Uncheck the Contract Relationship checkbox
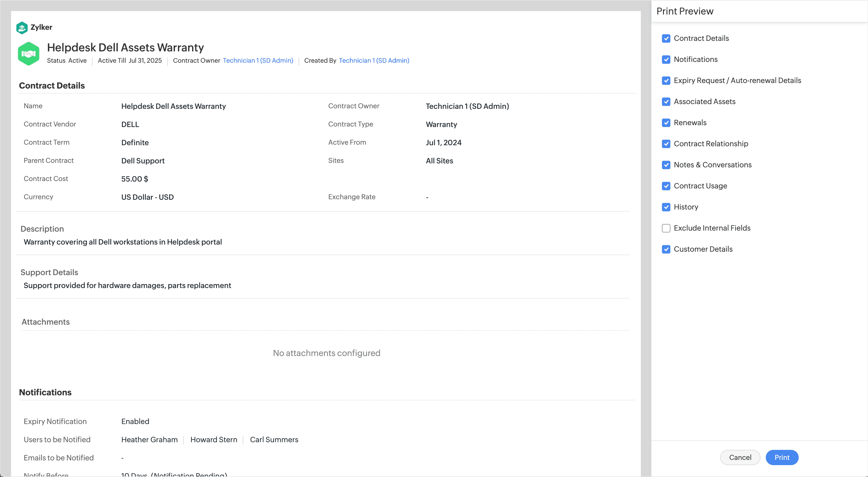The width and height of the screenshot is (868, 477). (x=666, y=144)
